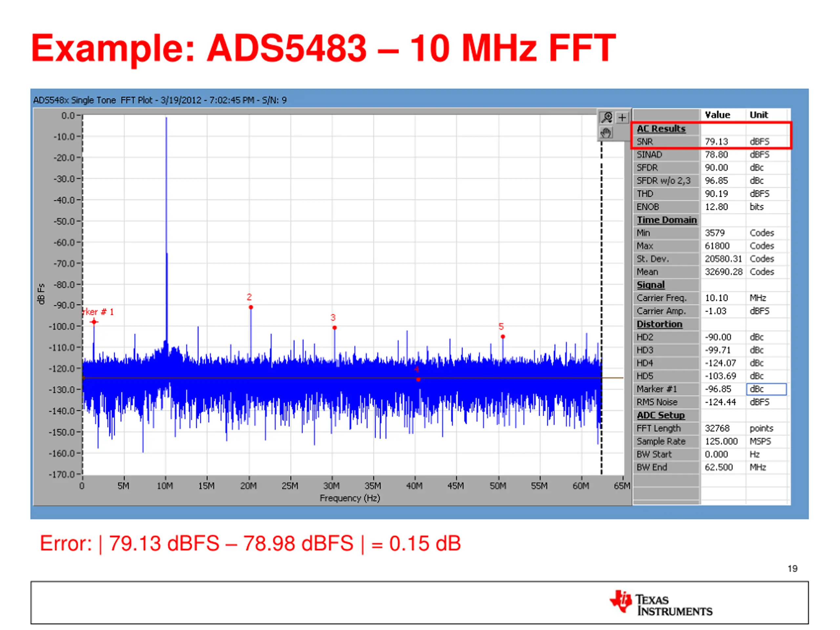Click marker 2 on the FFT plot
Image resolution: width=840 pixels, height=630 pixels.
coord(251,307)
